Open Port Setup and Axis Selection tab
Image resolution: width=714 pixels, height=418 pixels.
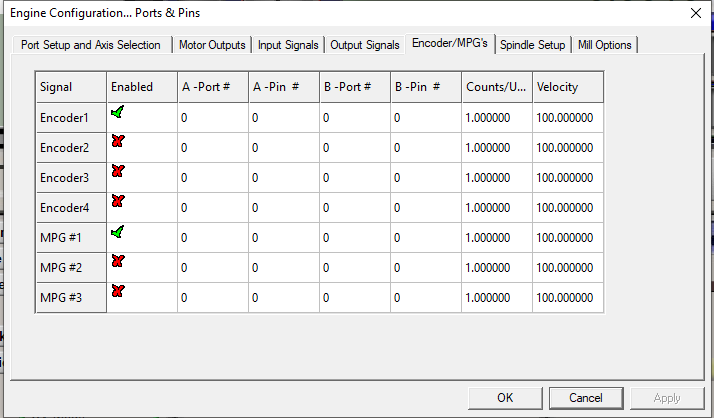pyautogui.click(x=91, y=45)
